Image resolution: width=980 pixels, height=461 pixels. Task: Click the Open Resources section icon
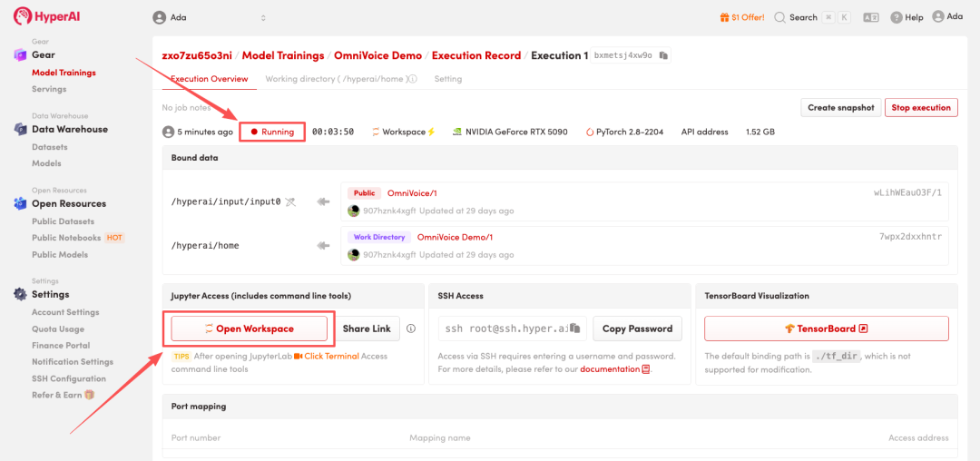pyautogui.click(x=20, y=203)
